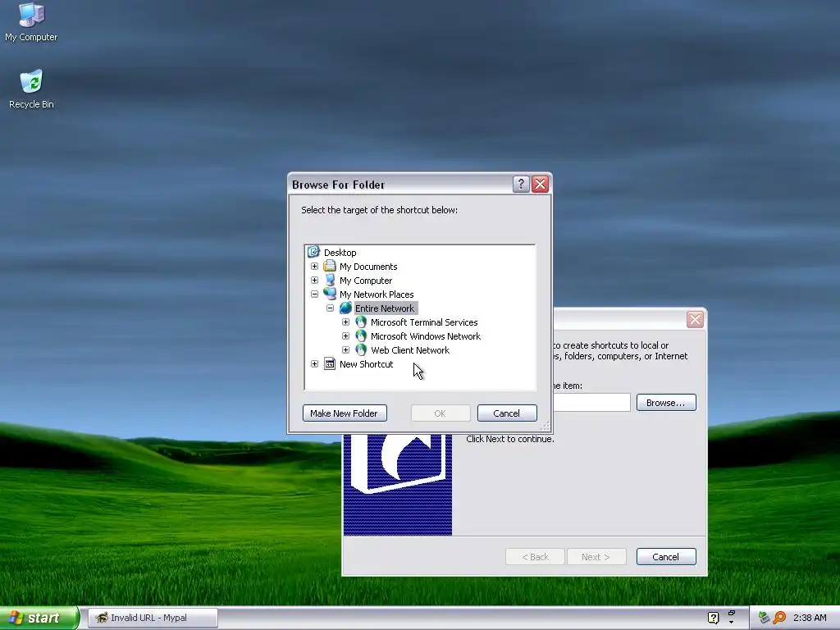Click the orange magnifier tray icon

pyautogui.click(x=779, y=618)
